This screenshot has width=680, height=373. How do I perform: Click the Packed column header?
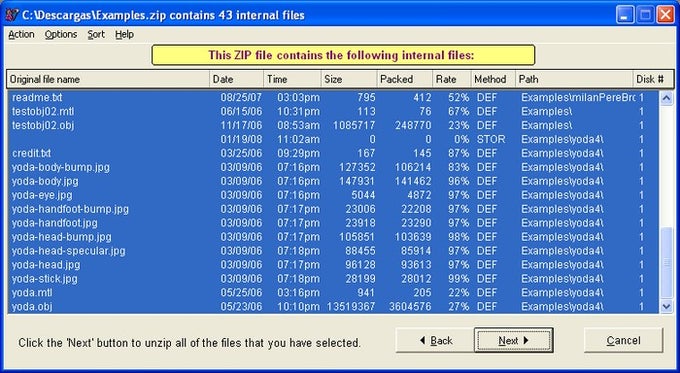click(405, 79)
